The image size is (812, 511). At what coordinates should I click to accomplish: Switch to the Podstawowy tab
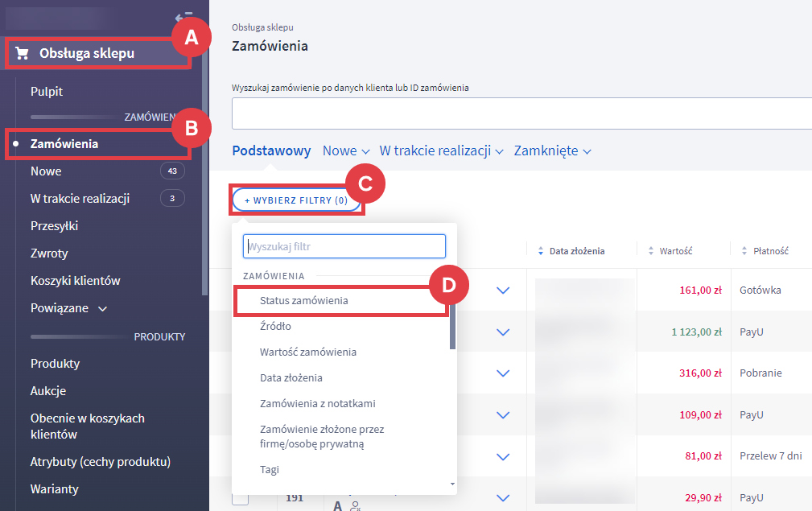pos(271,150)
